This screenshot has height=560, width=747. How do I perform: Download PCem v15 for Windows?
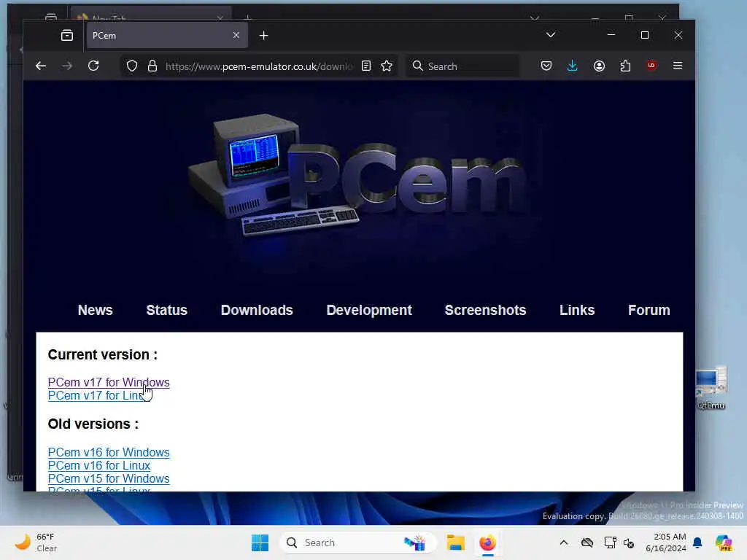click(109, 478)
